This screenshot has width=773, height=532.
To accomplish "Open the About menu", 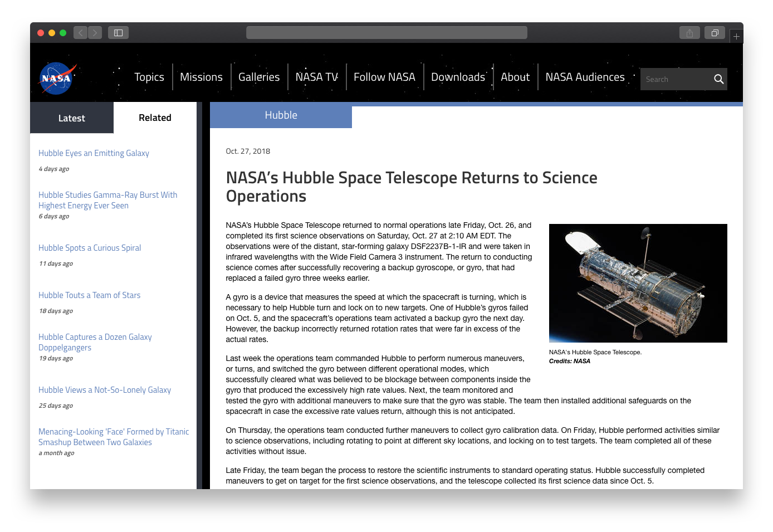I will [515, 77].
